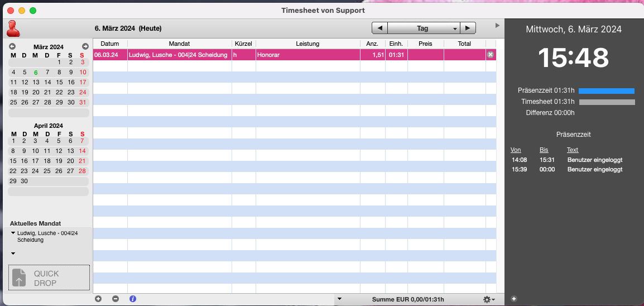Click the gray Timesheet progress bar
Screen dimensions: 644x306
(x=607, y=102)
